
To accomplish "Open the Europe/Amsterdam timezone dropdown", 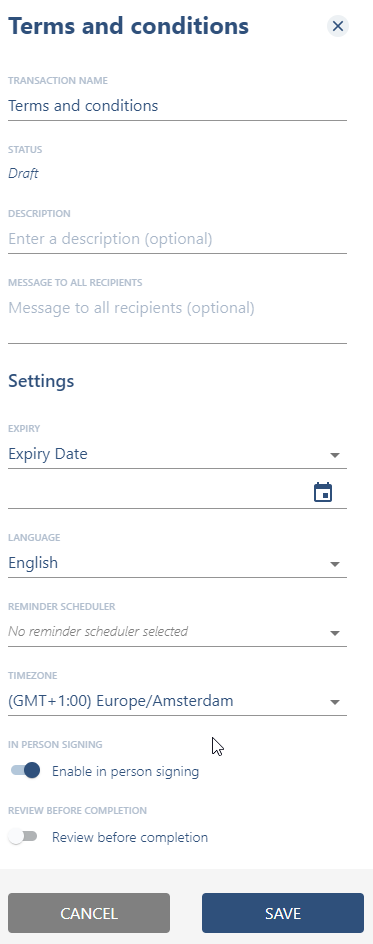I will pos(177,701).
